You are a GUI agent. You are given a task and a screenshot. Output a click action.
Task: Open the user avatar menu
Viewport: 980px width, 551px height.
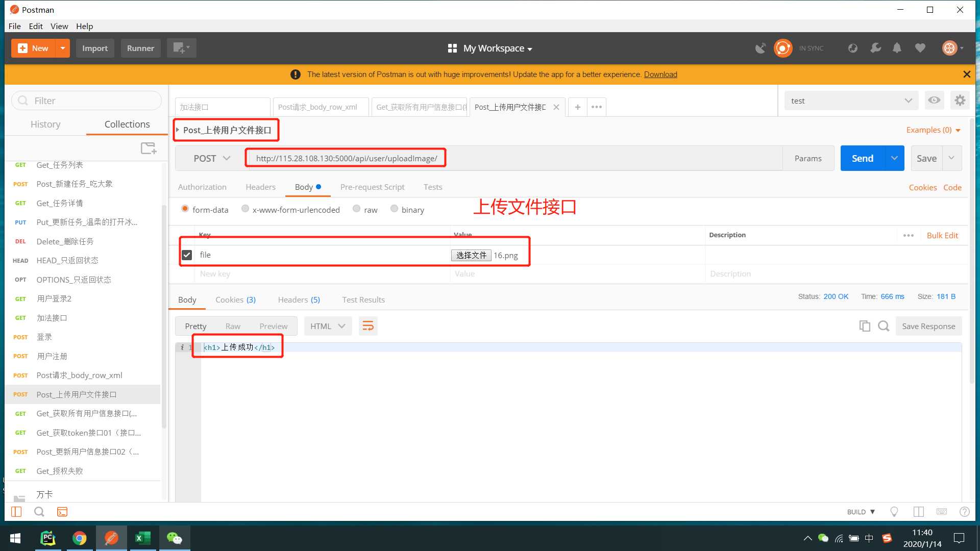(952, 48)
